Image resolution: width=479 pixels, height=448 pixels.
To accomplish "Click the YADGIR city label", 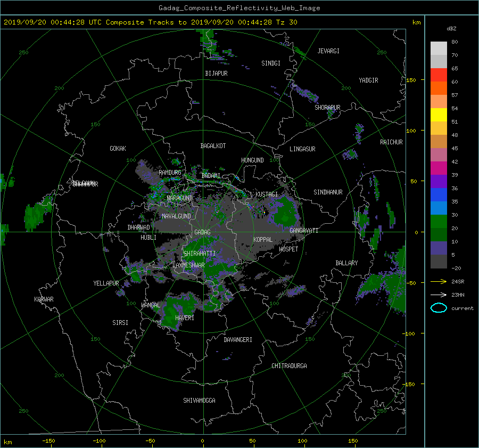I will click(368, 80).
